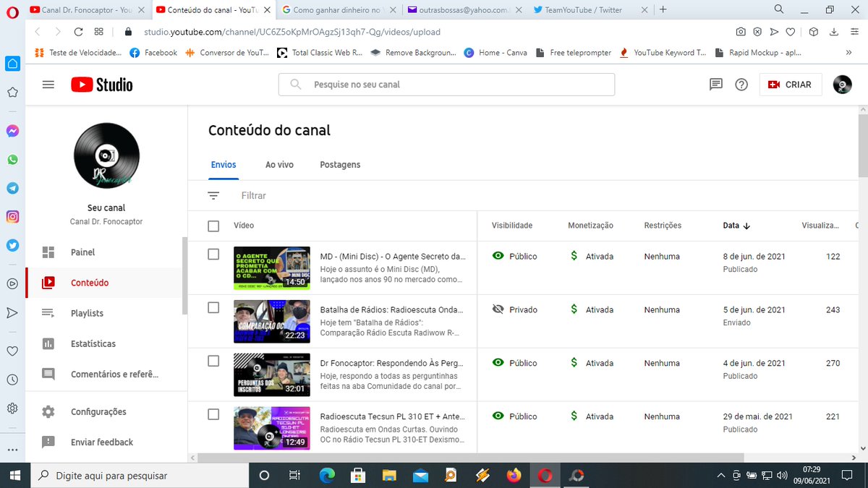The image size is (868, 488).
Task: Reload the page with the refresh icon
Action: tap(78, 32)
